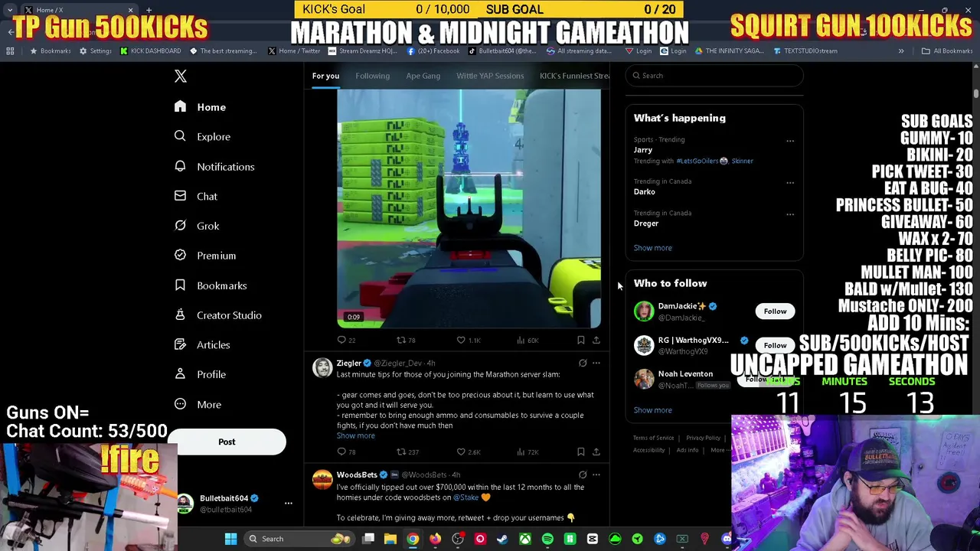This screenshot has height=551, width=980.
Task: Switch to Wittle YAP Sessions tab
Action: pyautogui.click(x=490, y=76)
